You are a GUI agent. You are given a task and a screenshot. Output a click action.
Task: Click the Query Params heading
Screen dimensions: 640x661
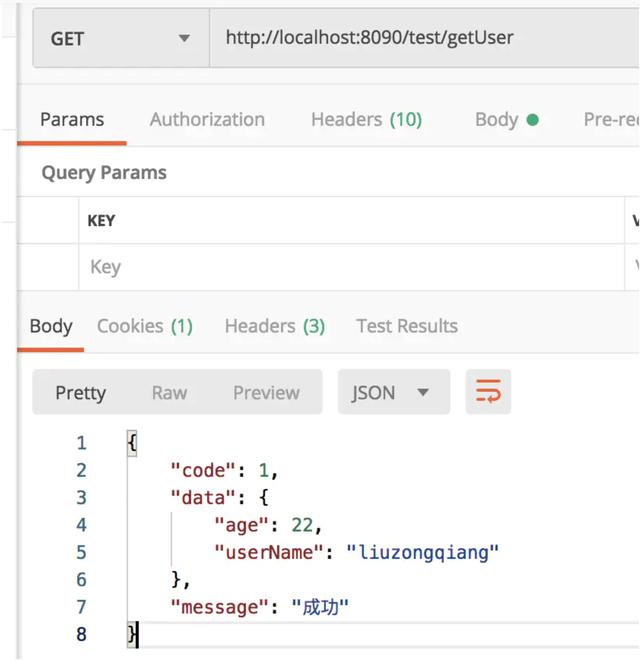click(x=104, y=172)
